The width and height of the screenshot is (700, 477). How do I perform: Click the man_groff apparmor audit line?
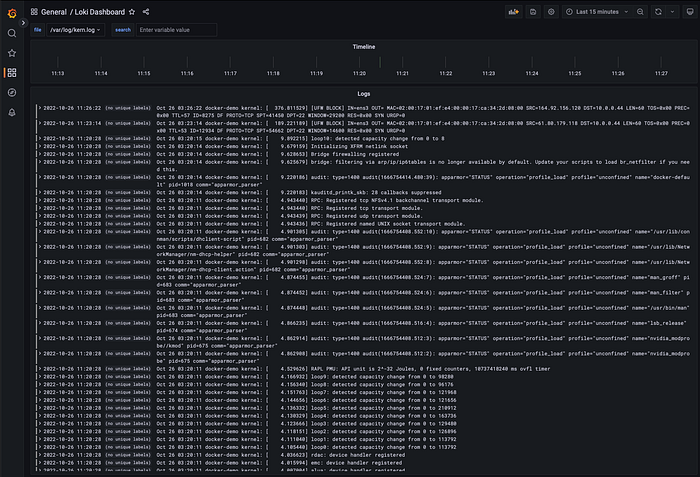423,281
